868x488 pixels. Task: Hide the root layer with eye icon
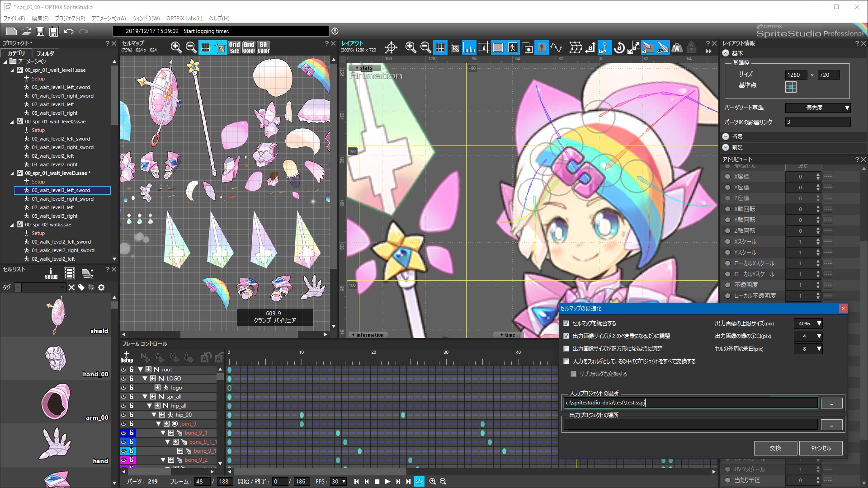point(123,370)
